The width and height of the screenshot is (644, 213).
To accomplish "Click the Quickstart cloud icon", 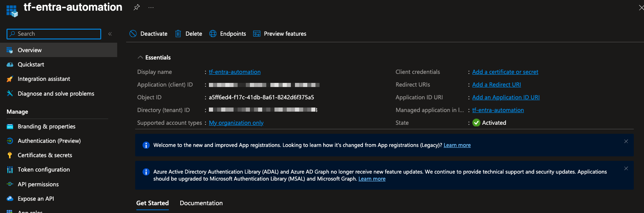I will [10, 64].
